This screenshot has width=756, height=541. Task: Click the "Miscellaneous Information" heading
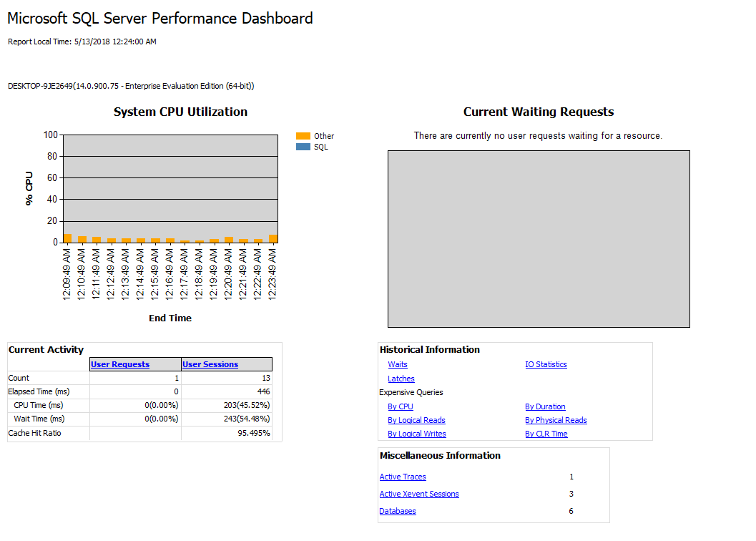440,456
